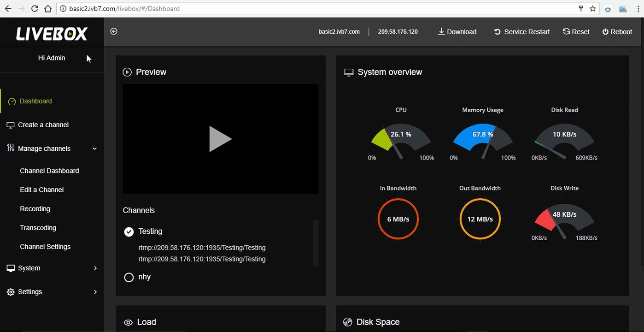
Task: Click the channels list scrollbar
Action: tap(316, 243)
